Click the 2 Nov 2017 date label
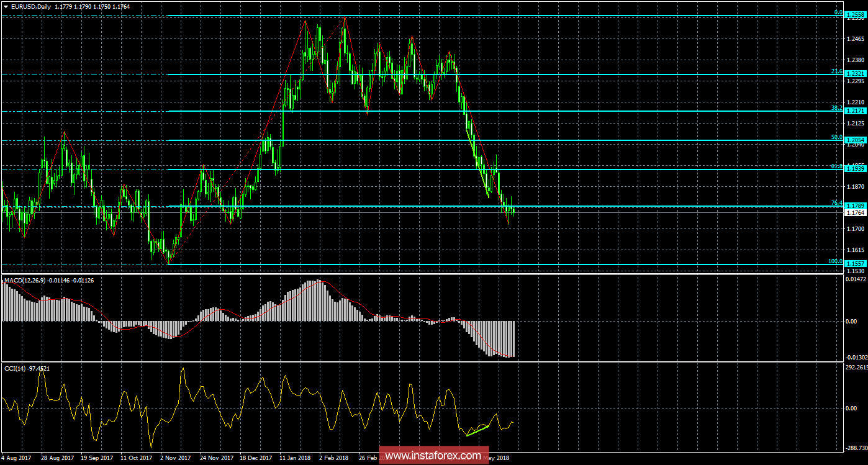Image resolution: width=868 pixels, height=465 pixels. tap(175, 458)
